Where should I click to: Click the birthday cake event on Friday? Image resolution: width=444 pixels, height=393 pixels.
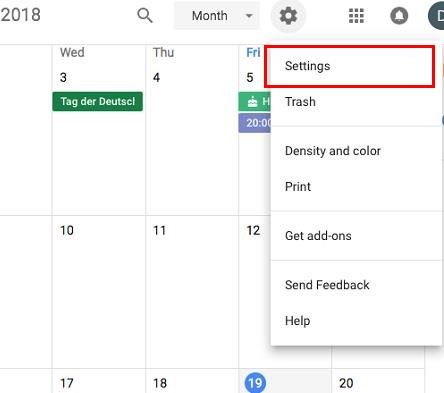click(255, 102)
